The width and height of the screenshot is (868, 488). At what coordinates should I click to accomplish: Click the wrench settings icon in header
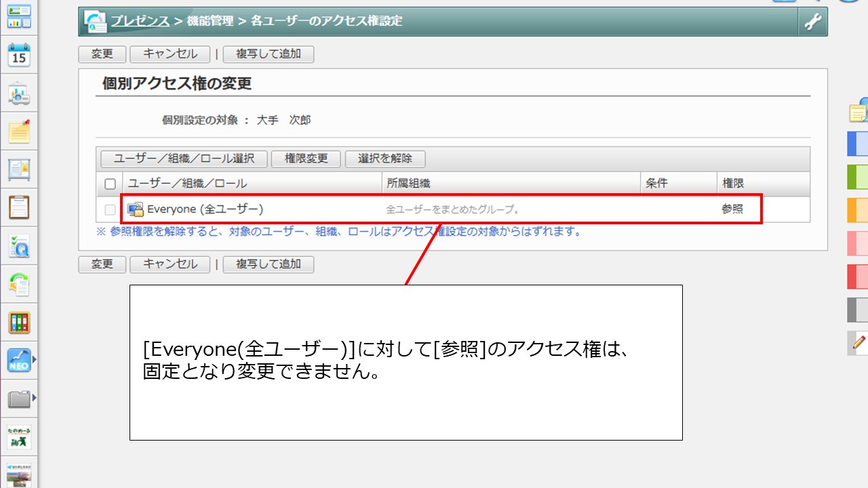[x=812, y=22]
